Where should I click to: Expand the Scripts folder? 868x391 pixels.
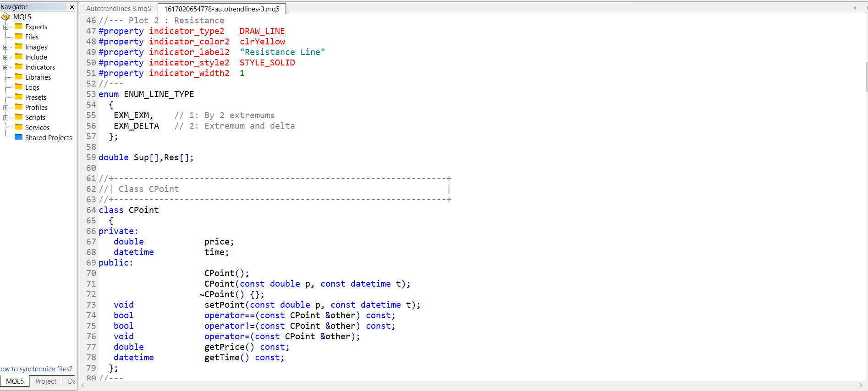[5, 118]
